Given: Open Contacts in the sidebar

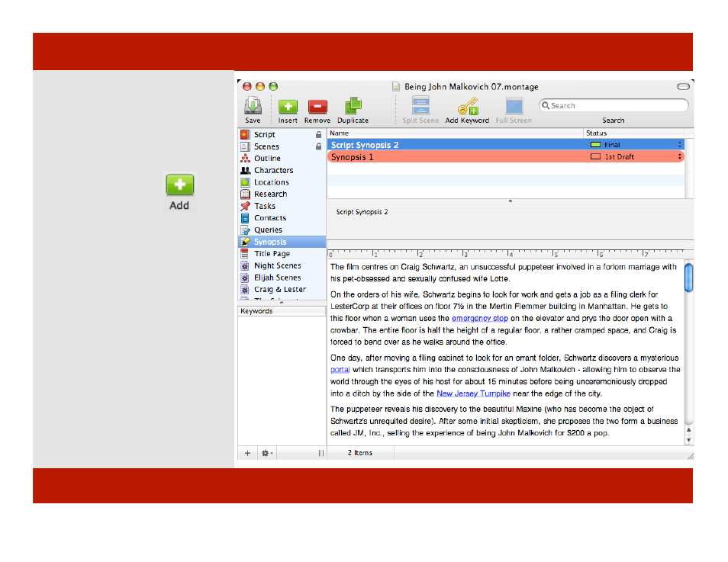Looking at the screenshot, I should coord(281,217).
